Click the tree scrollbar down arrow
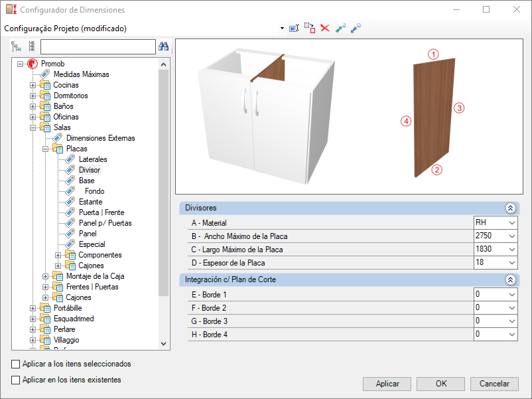This screenshot has width=532, height=399. click(164, 344)
